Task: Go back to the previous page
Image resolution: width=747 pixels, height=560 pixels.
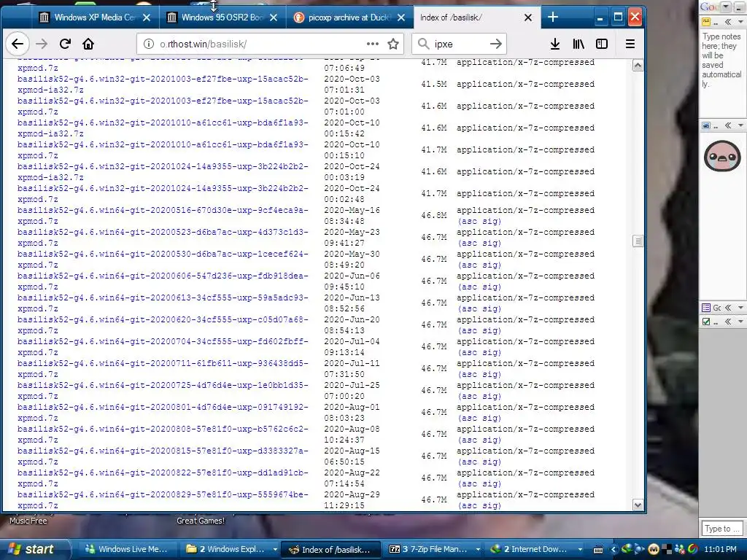Action: (x=18, y=44)
